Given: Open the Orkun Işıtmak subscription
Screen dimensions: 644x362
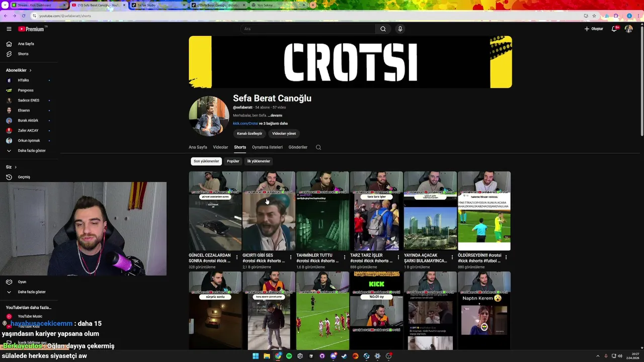Looking at the screenshot, I should point(29,141).
